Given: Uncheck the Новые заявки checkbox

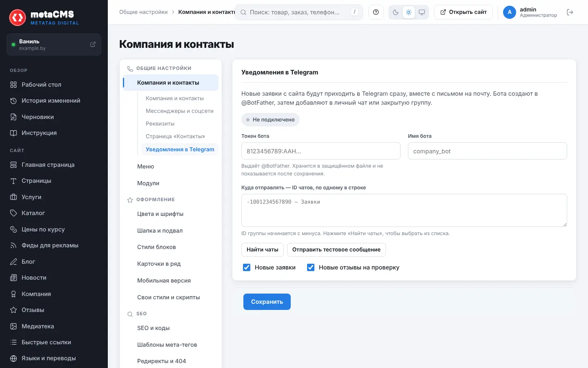Looking at the screenshot, I should tap(247, 267).
